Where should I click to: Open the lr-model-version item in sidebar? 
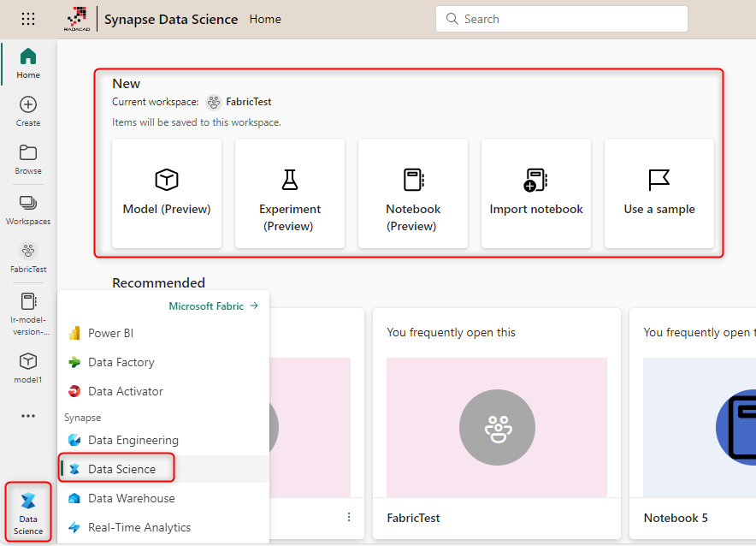pyautogui.click(x=27, y=310)
